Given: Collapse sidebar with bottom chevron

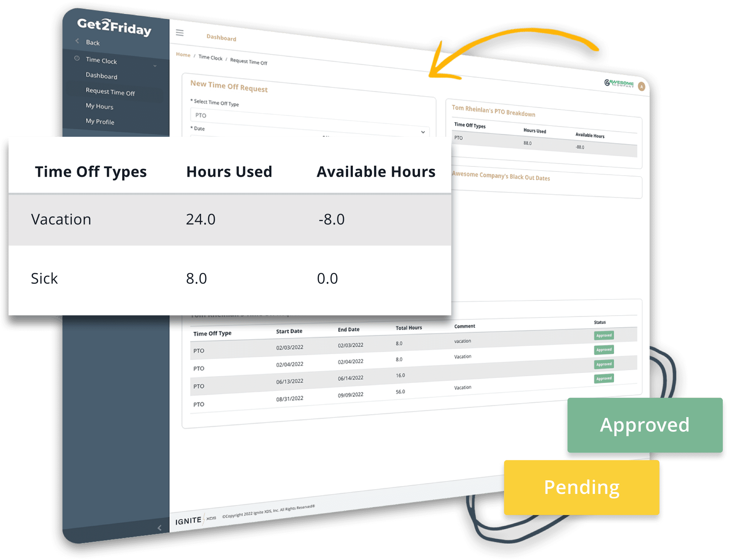Looking at the screenshot, I should click(x=159, y=527).
